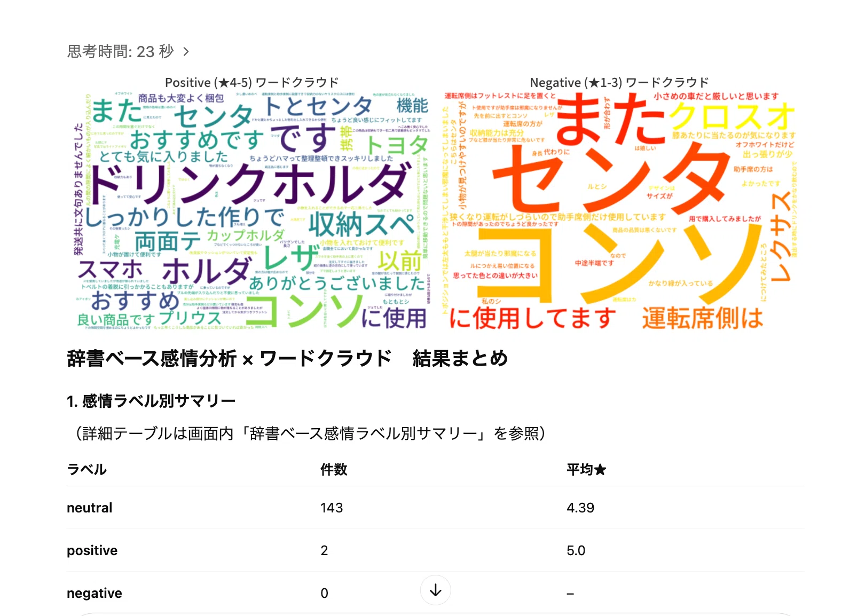Select the 1. 感情ラベル別サマリー subheading
865x616 pixels.
pos(151,401)
